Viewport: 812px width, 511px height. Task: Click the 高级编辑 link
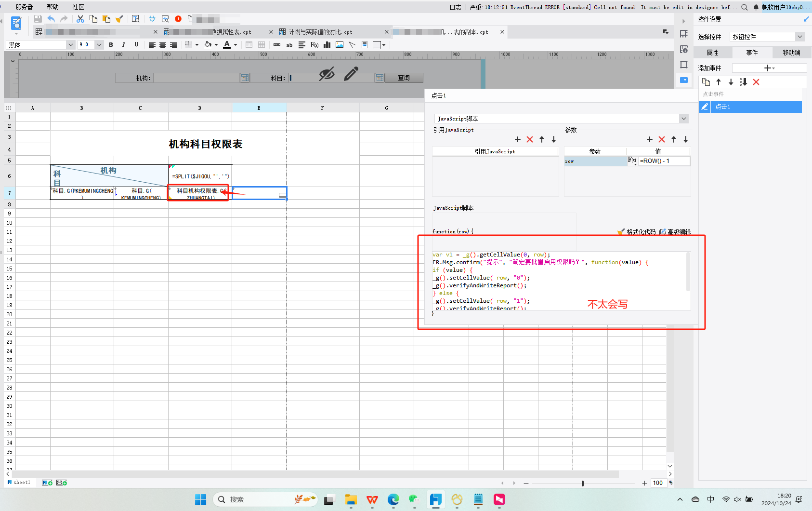pyautogui.click(x=675, y=232)
